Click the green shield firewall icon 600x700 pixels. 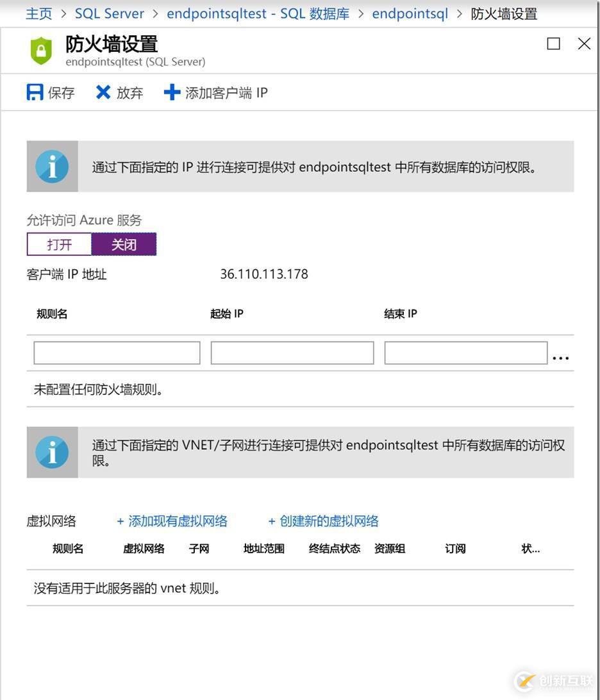pos(41,51)
